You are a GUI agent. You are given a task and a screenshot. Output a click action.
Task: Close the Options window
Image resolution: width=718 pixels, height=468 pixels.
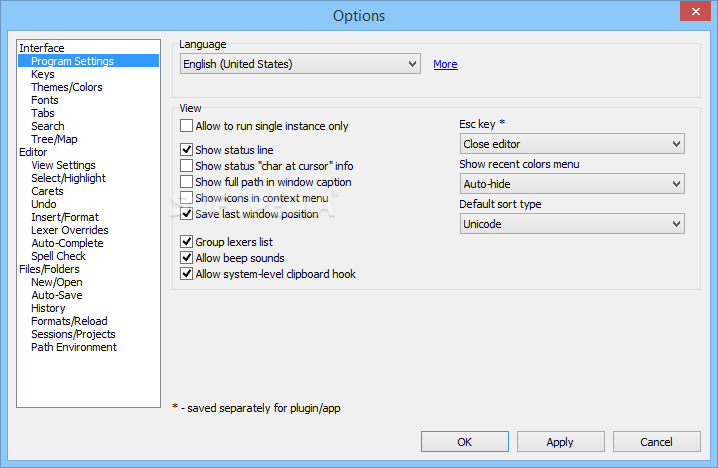[x=695, y=11]
